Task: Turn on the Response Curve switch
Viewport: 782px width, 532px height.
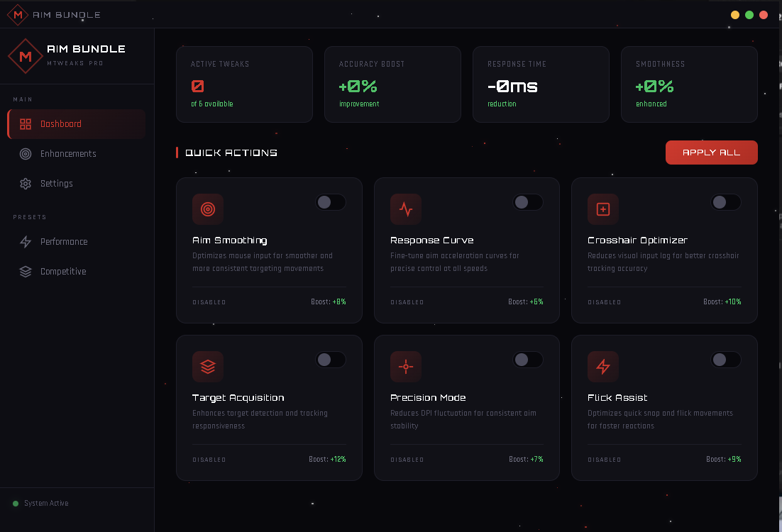Action: [x=528, y=202]
